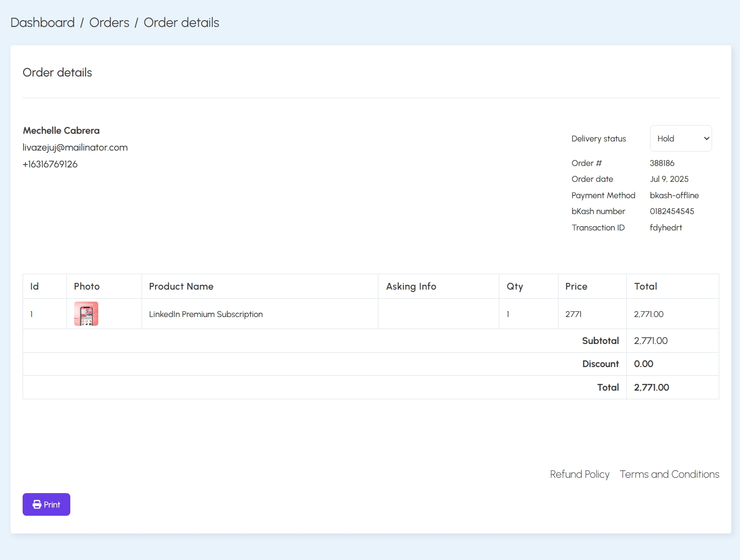Click the Subtotal row label
The image size is (740, 560).
[x=600, y=341]
